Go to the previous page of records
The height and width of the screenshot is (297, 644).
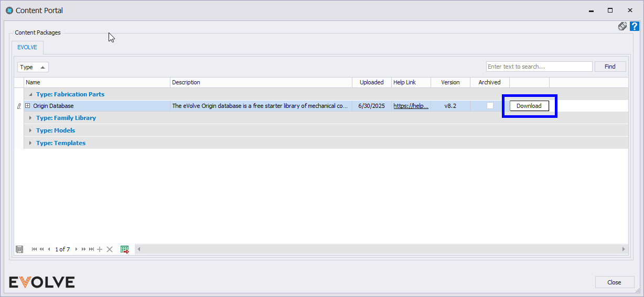(42, 249)
